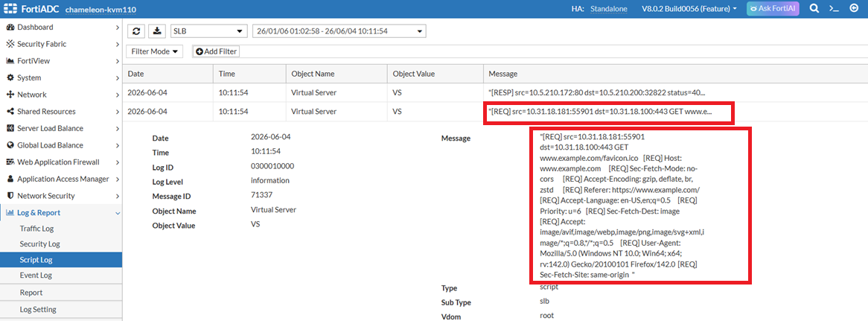Click the Dashboard icon in sidebar
The image size is (868, 321).
tap(10, 27)
